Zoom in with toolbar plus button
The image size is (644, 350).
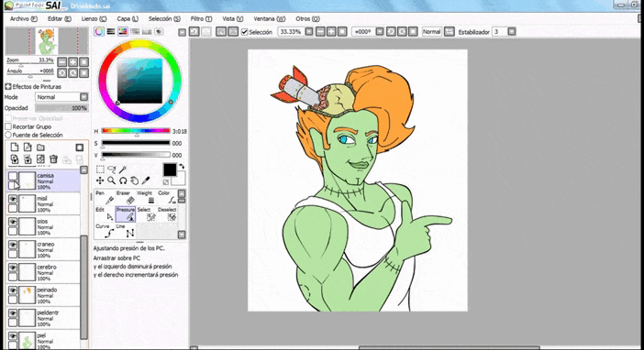[x=331, y=31]
